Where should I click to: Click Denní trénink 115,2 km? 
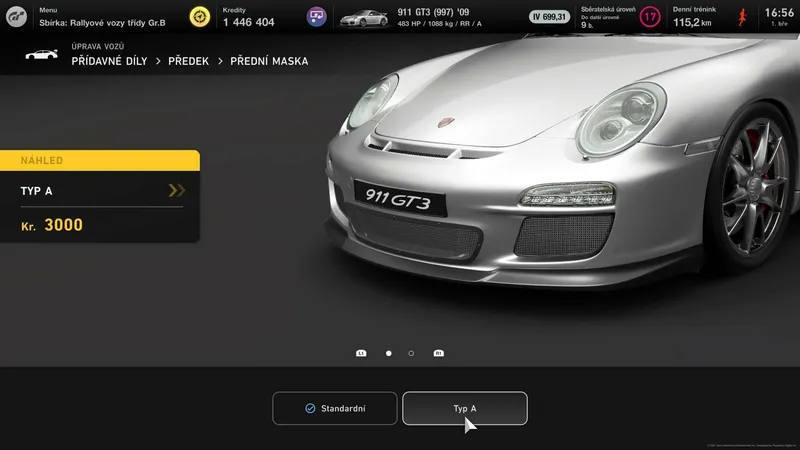click(694, 17)
